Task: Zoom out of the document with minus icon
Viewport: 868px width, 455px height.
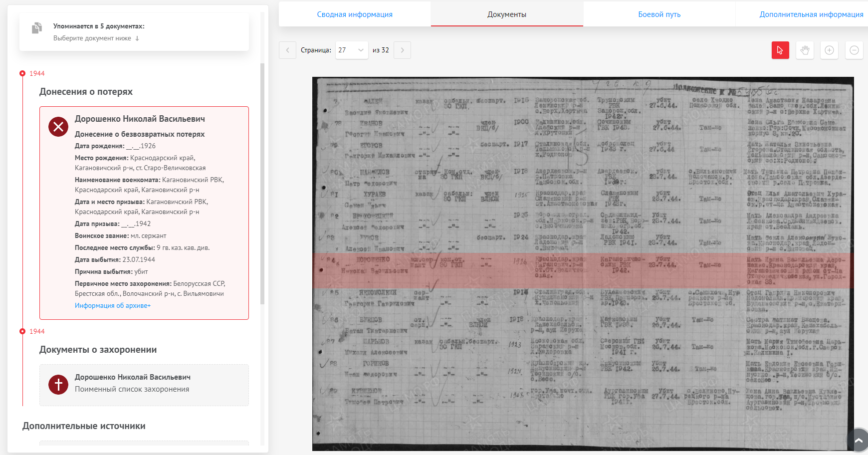Action: point(854,50)
